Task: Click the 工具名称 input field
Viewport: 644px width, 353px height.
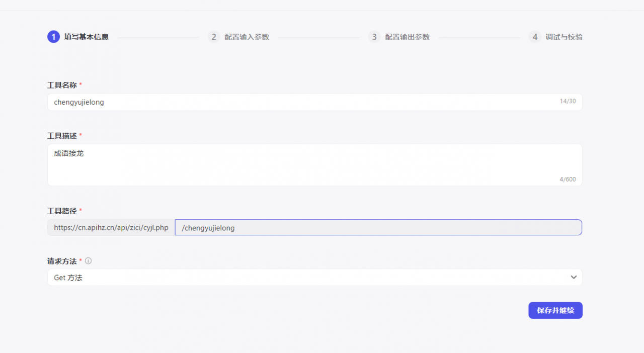Action: tap(315, 102)
